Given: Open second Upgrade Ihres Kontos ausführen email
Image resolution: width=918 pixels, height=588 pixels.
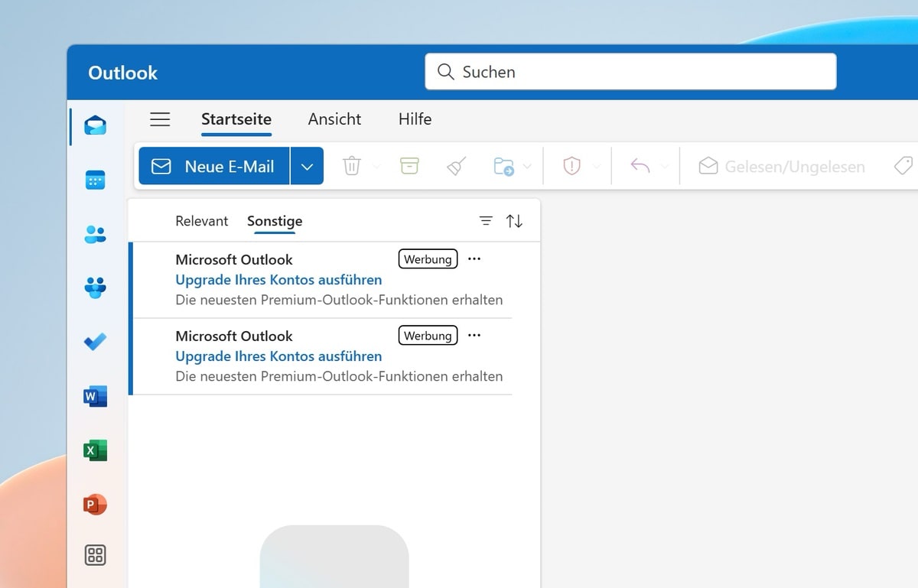Looking at the screenshot, I should point(278,356).
